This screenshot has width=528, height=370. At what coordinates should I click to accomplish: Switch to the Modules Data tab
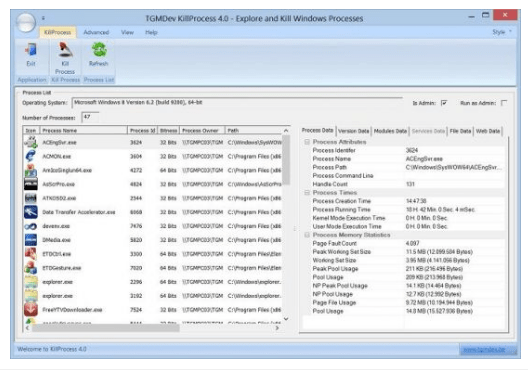point(390,131)
